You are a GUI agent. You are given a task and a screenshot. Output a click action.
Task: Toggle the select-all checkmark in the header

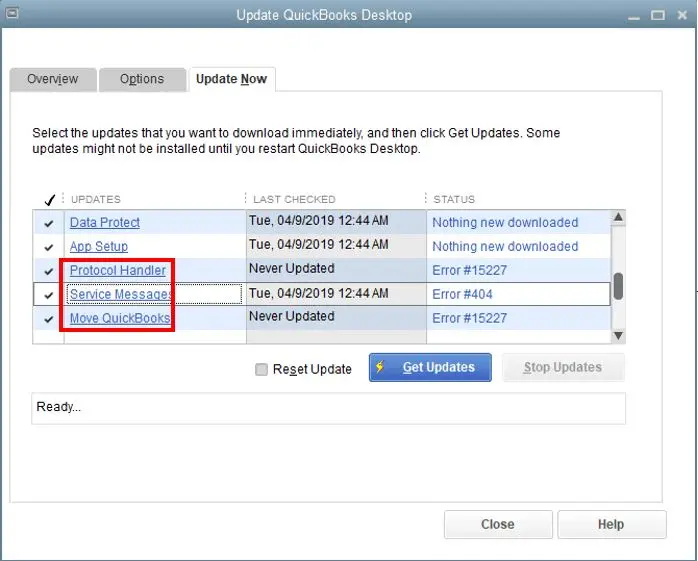tap(49, 199)
